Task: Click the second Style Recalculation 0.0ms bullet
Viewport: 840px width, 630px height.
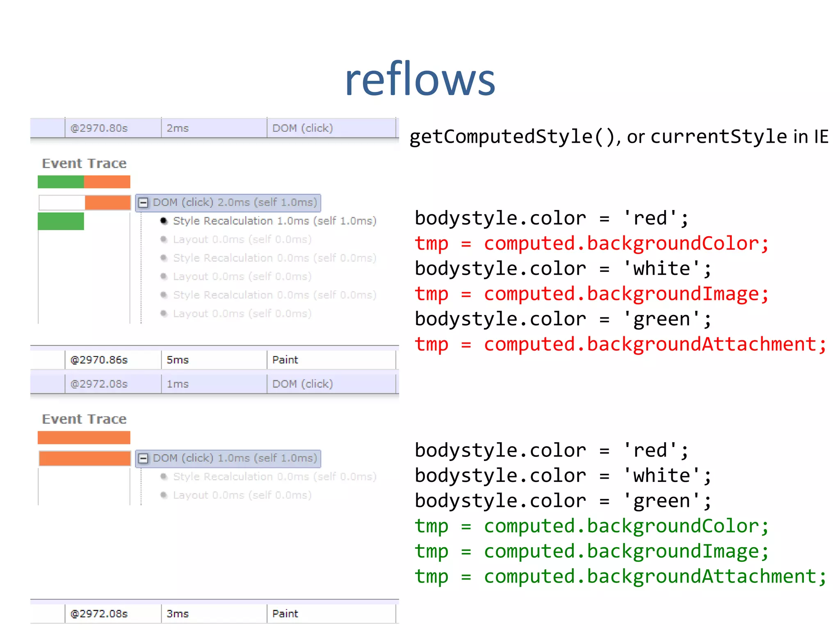Action: pyautogui.click(x=164, y=295)
